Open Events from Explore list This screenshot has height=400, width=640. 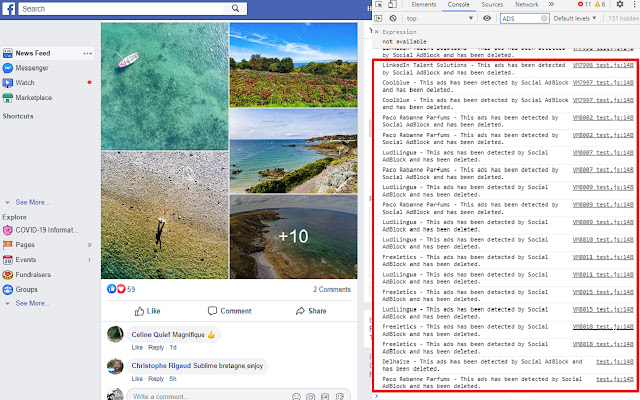tap(26, 260)
